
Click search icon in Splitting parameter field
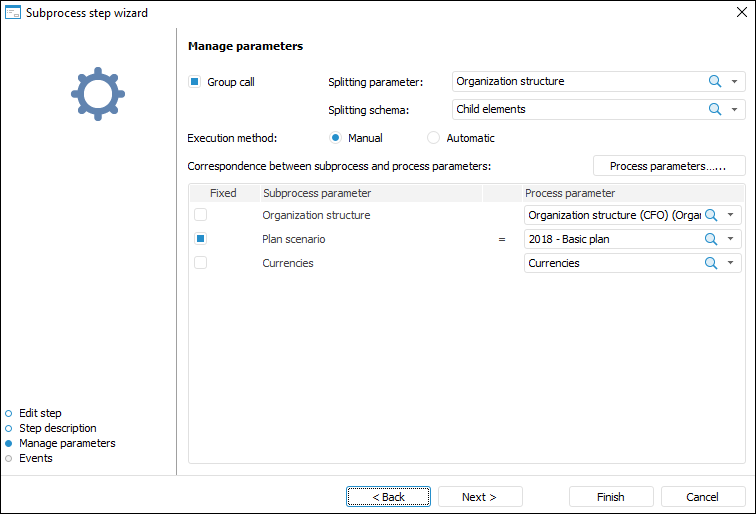tap(715, 82)
